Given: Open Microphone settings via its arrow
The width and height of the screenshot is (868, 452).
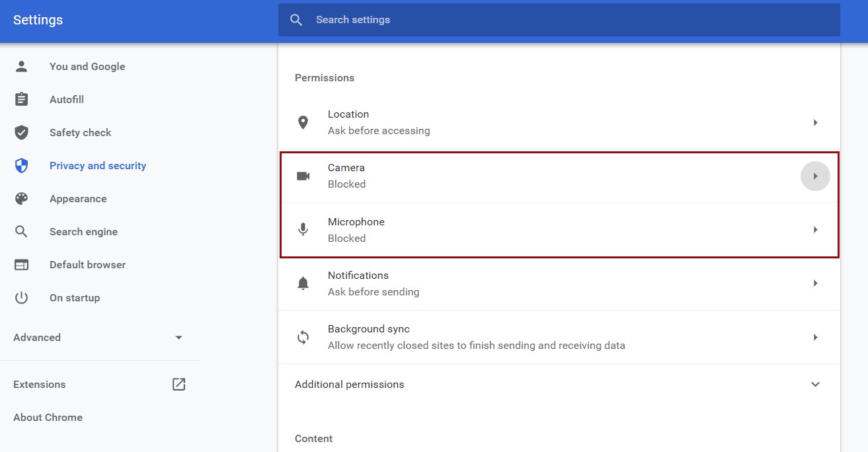Looking at the screenshot, I should tap(815, 229).
